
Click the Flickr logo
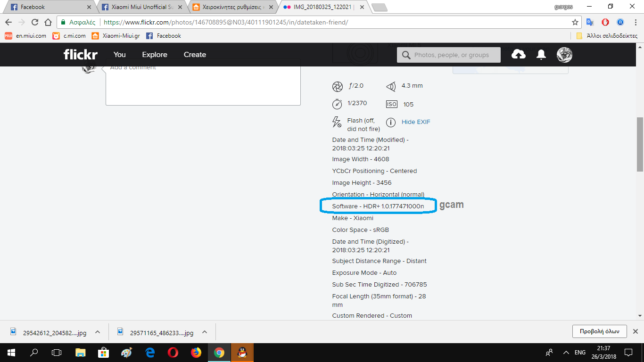[x=81, y=55]
